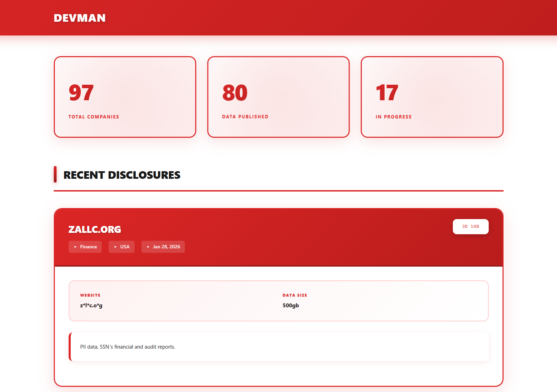Click the number 97 statistic

(81, 93)
